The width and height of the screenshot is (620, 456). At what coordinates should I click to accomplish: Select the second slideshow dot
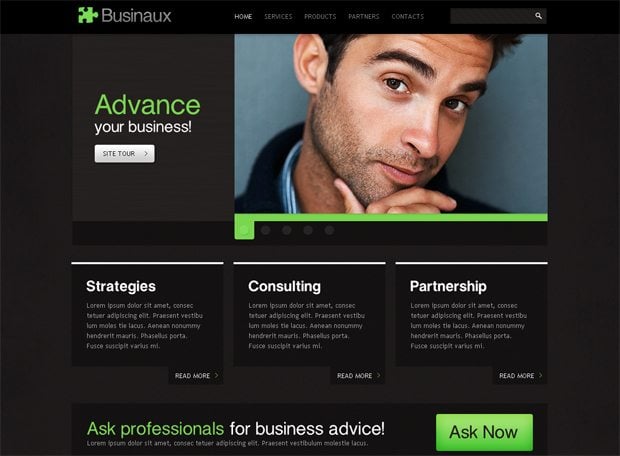266,230
